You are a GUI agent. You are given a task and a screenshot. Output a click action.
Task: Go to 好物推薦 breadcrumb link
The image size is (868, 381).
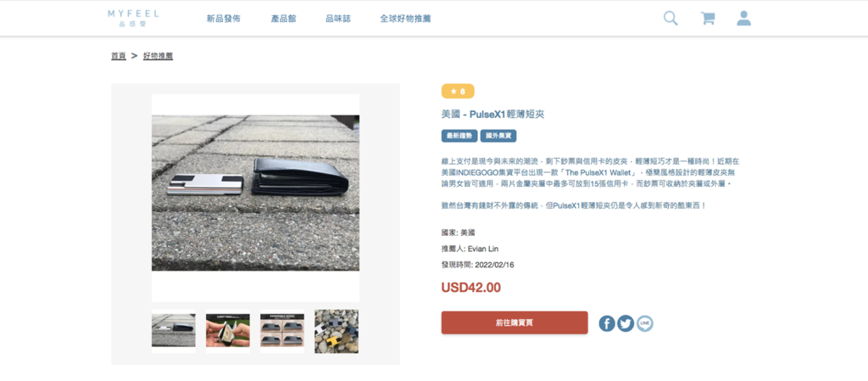click(158, 56)
